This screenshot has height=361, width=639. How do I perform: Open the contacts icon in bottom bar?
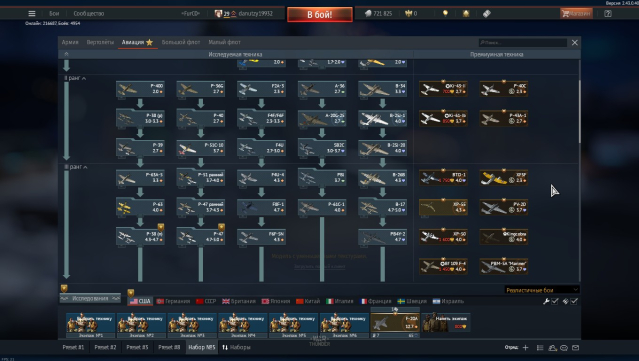click(552, 348)
